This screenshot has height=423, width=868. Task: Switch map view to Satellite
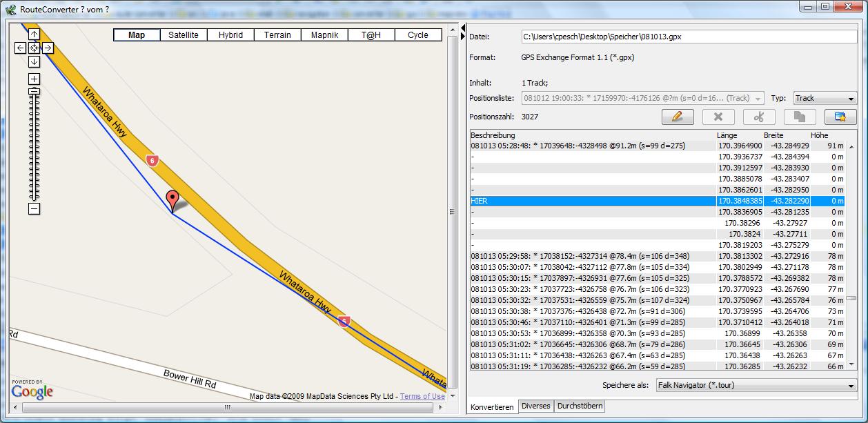pyautogui.click(x=184, y=35)
